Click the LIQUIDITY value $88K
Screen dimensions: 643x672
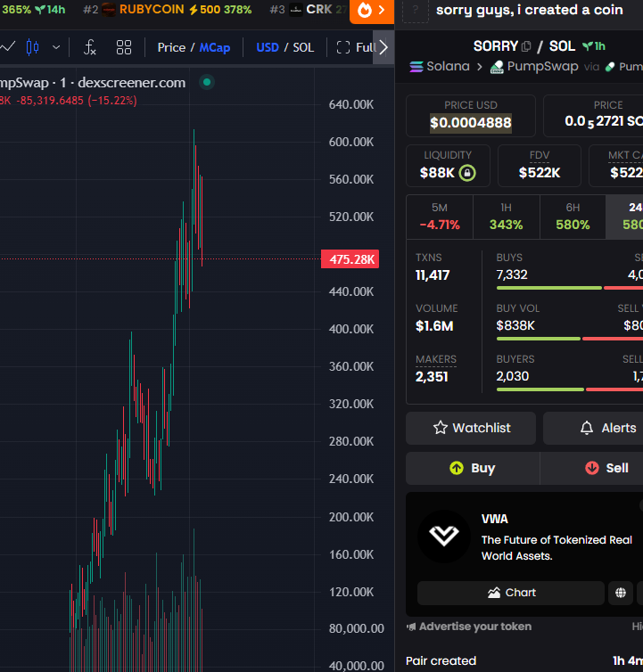437,173
